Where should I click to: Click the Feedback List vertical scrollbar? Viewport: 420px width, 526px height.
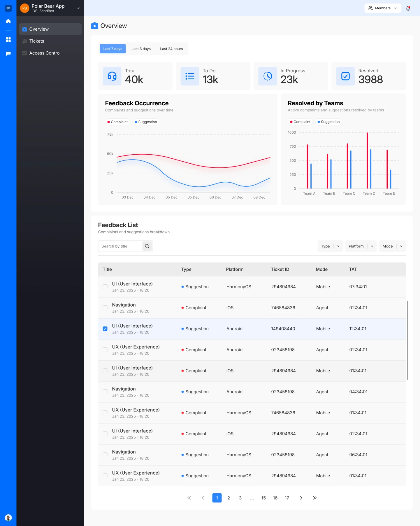[x=407, y=340]
